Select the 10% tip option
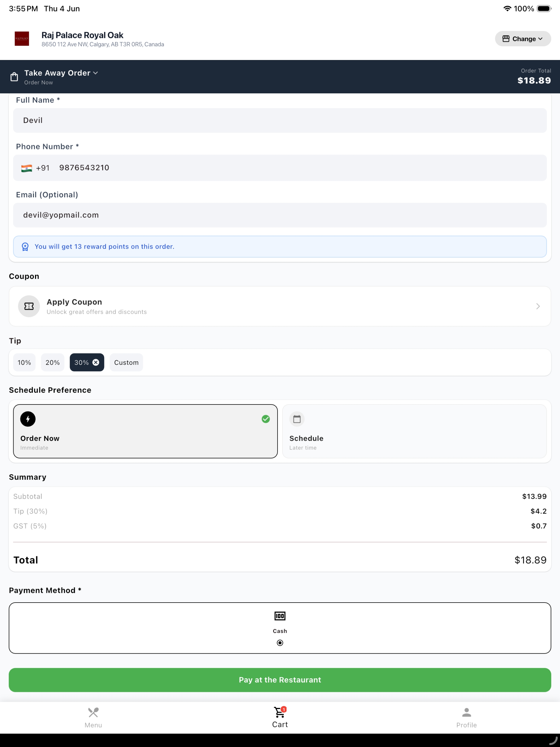 click(x=24, y=362)
